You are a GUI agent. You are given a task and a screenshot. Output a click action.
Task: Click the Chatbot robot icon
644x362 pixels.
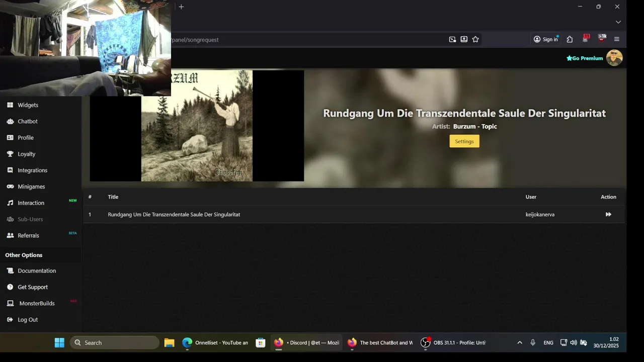(x=10, y=121)
